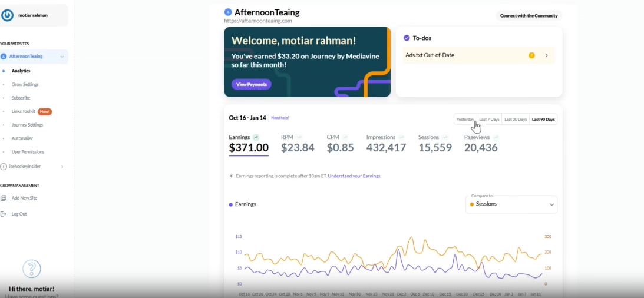Viewport: 644px width, 298px height.
Task: Click the icehockeyinsider site avatar icon
Action: [4, 167]
